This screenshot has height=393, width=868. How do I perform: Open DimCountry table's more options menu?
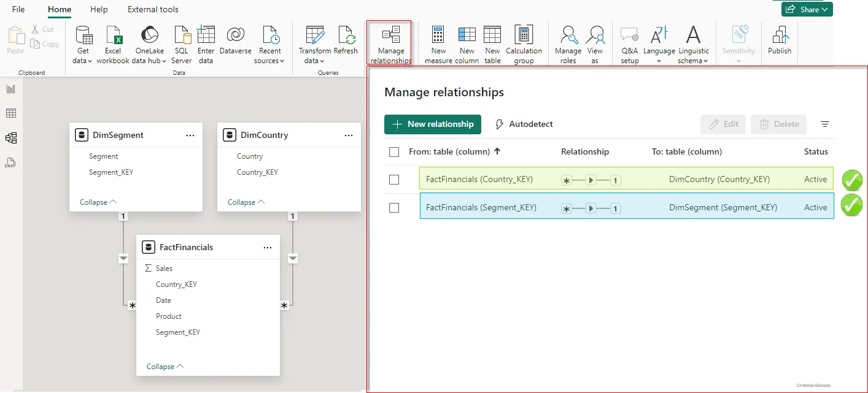(x=349, y=135)
